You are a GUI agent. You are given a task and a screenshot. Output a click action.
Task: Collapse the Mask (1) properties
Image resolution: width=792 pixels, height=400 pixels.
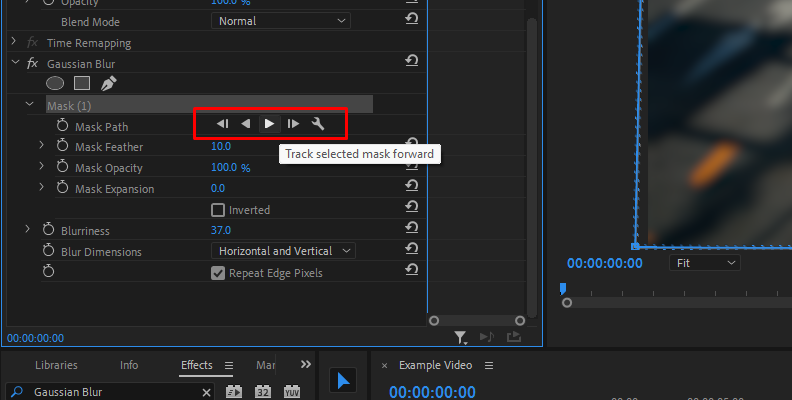coord(29,105)
